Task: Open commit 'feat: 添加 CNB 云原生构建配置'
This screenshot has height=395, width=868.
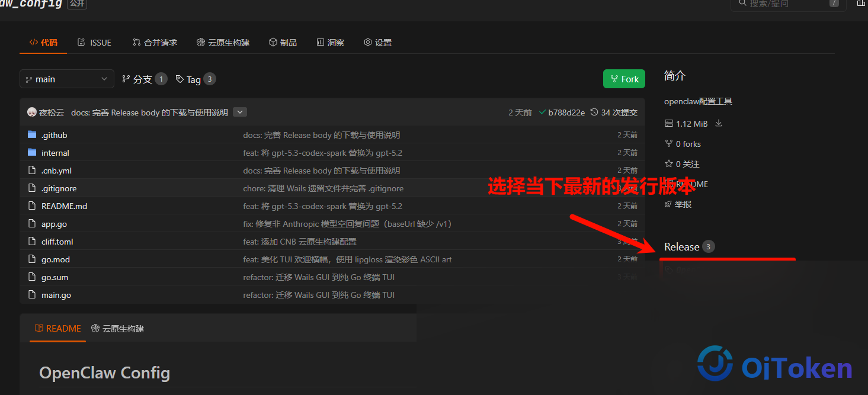Action: pyautogui.click(x=300, y=242)
